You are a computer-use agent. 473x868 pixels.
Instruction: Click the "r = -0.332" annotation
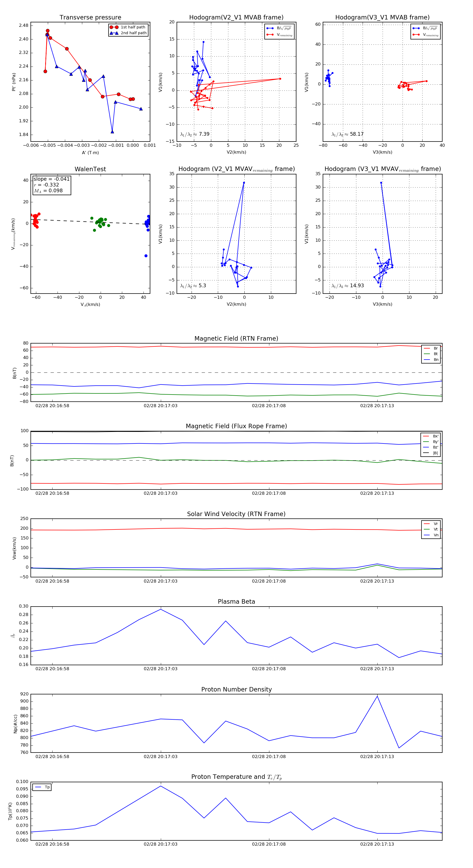[47, 185]
